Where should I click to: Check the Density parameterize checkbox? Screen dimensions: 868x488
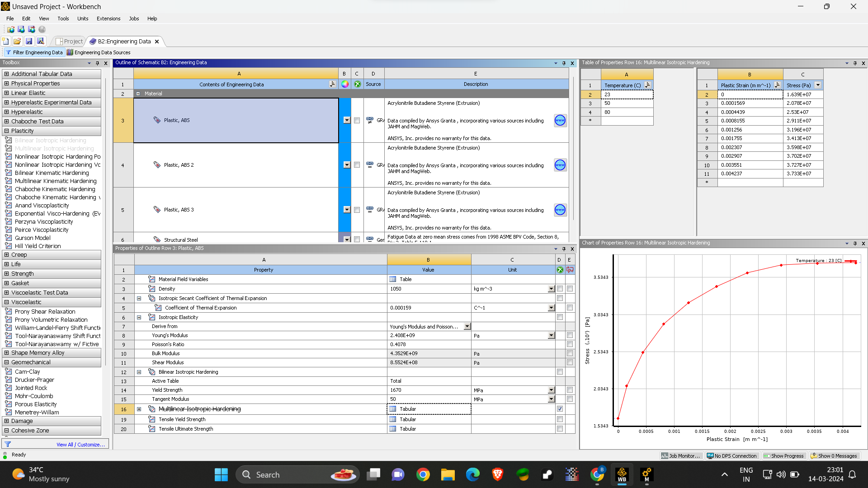tap(570, 289)
